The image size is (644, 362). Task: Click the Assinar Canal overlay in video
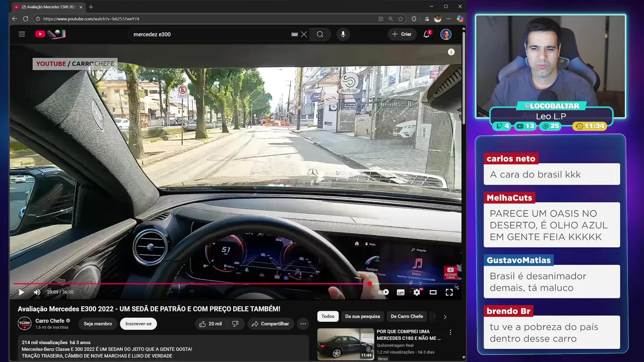(x=450, y=273)
